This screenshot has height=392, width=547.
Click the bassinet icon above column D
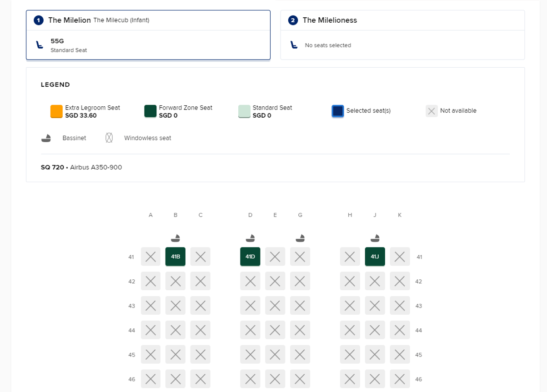250,238
